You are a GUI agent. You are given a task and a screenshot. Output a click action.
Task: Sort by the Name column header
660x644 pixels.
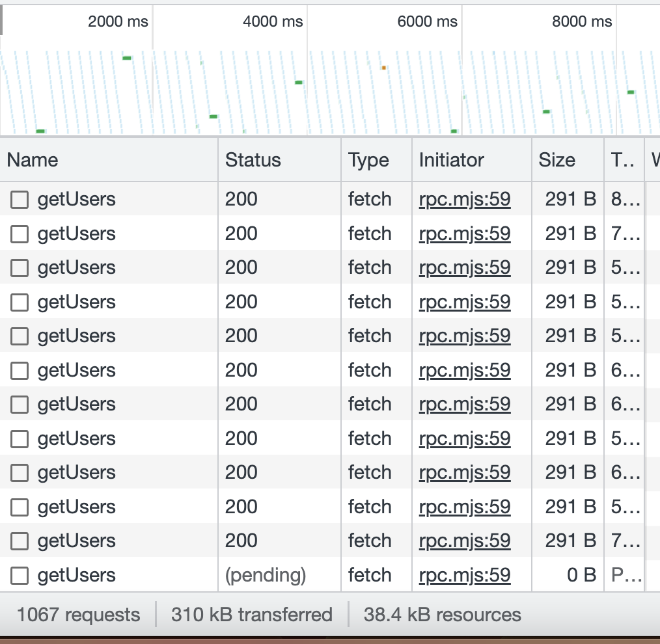click(x=30, y=159)
